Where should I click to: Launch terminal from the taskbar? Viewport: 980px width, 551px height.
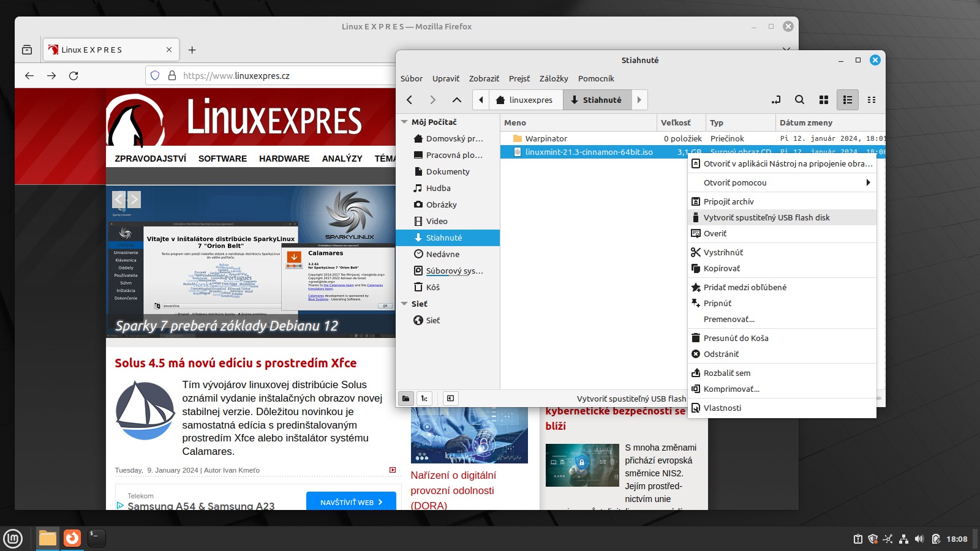[x=97, y=538]
